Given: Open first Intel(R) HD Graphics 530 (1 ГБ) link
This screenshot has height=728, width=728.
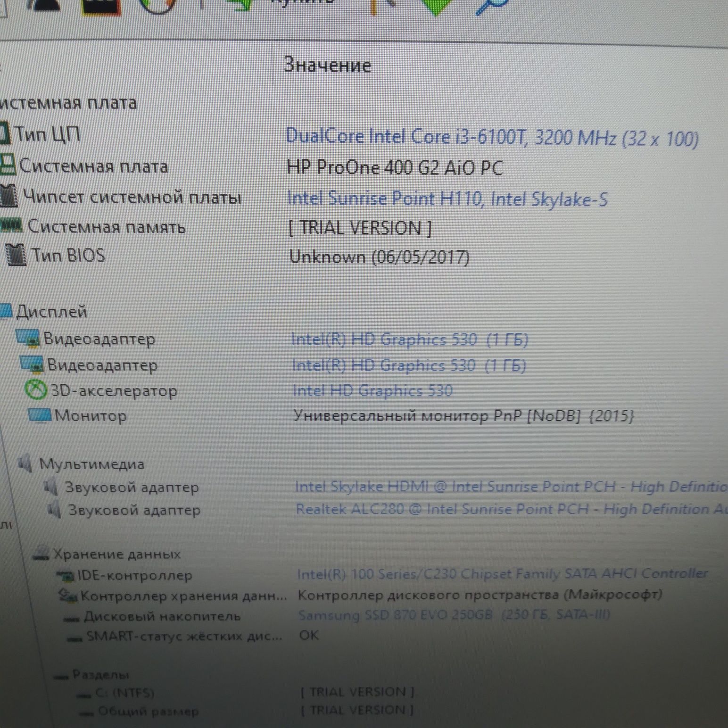Looking at the screenshot, I should coord(410,339).
